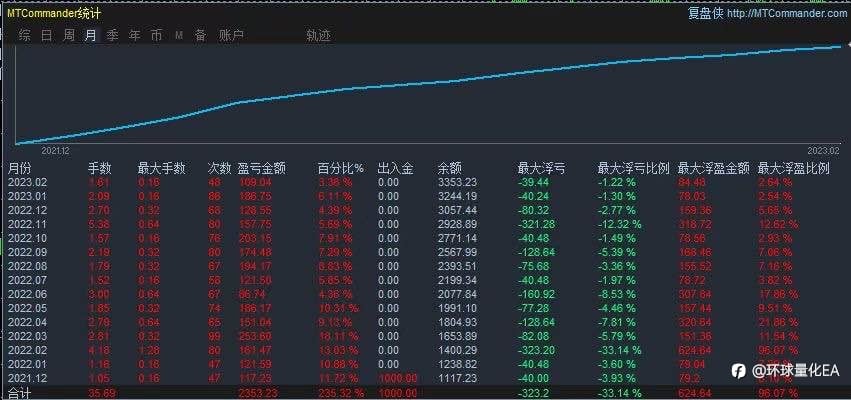Screen dimensions: 851x400
Task: Select the 2022.10 month row
Action: tap(426, 238)
